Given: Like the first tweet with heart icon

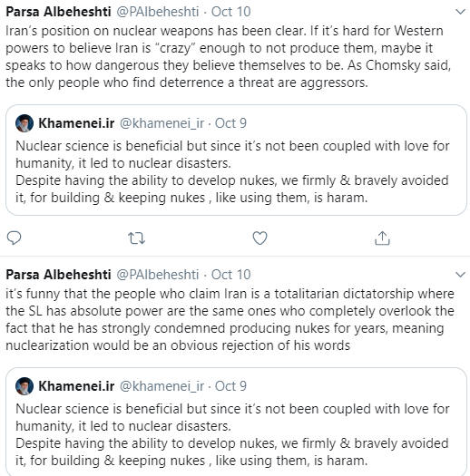Looking at the screenshot, I should point(260,238).
